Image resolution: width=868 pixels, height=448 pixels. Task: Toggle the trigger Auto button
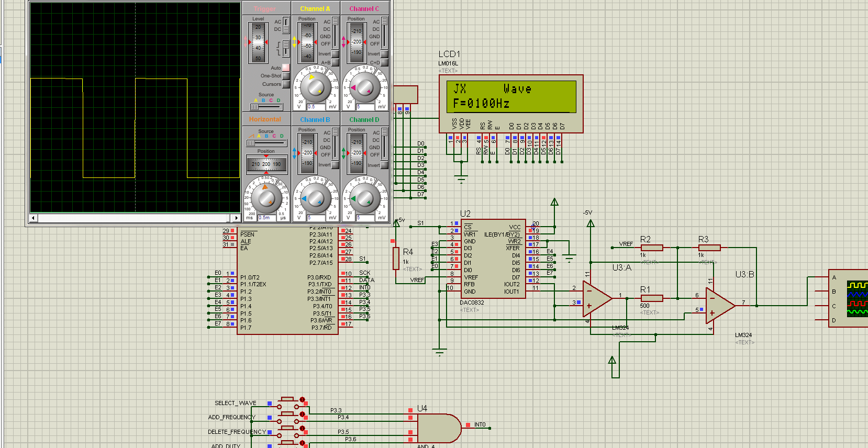tap(286, 68)
